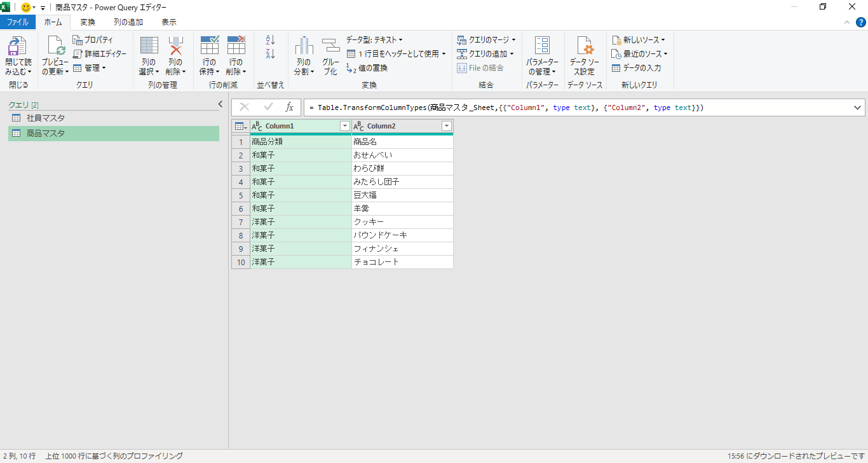Open Data Source Settings (データソース設定)
The height and width of the screenshot is (463, 868).
coord(585,56)
